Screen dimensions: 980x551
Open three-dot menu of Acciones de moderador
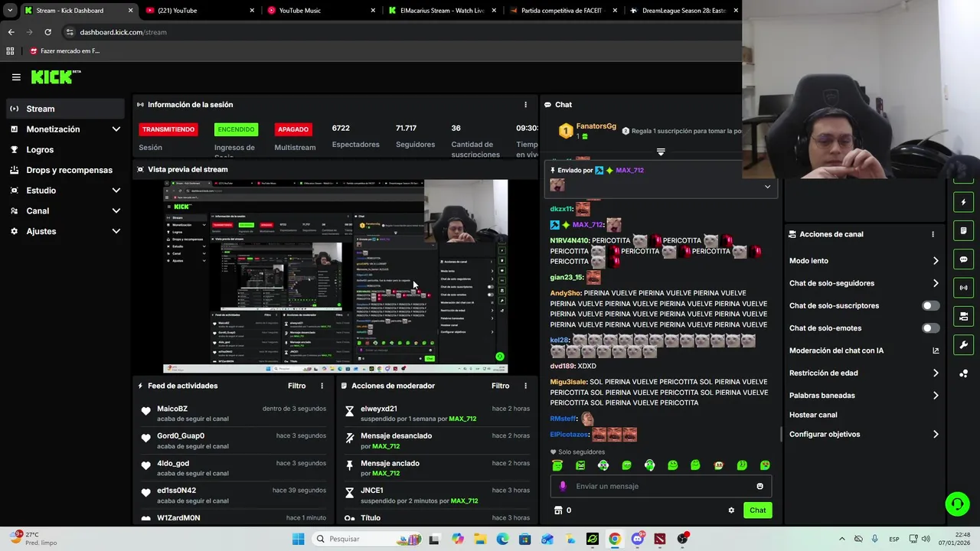pyautogui.click(x=525, y=386)
